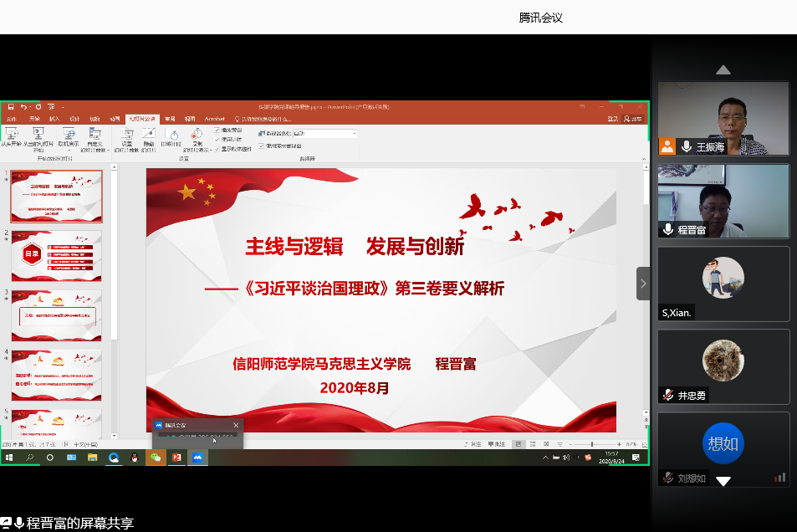797x532 pixels.
Task: Click the Windows Start button in shared screen
Action: [x=9, y=458]
